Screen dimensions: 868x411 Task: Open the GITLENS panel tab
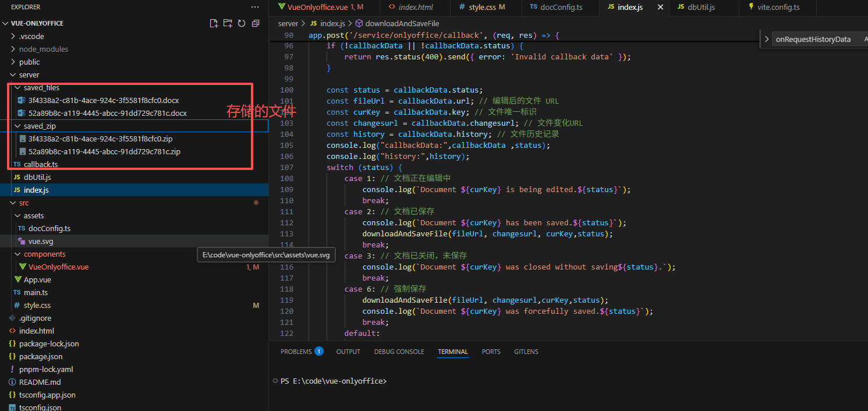pyautogui.click(x=526, y=352)
